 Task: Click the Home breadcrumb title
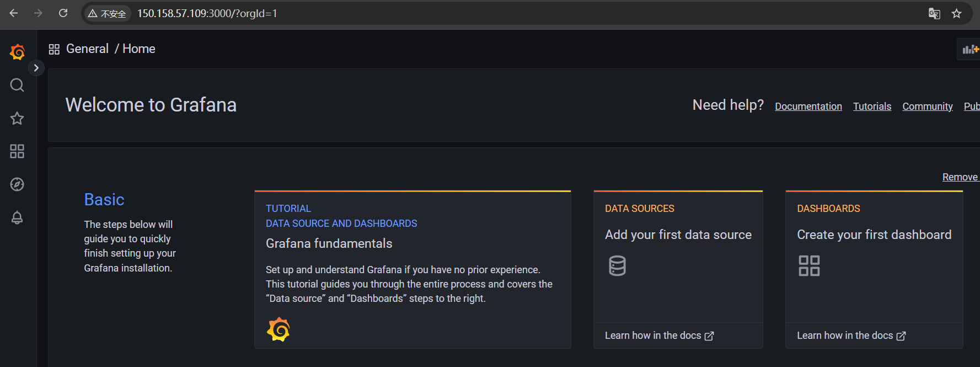point(139,49)
